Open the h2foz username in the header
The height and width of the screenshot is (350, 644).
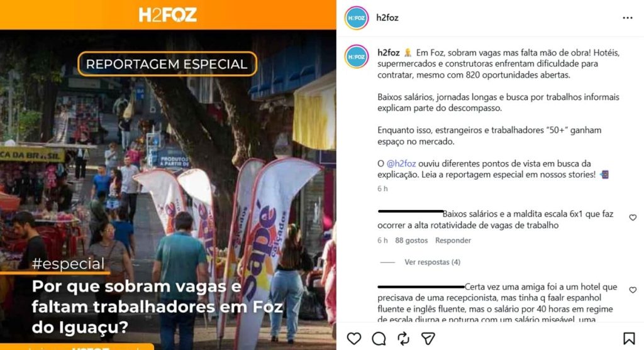387,18
